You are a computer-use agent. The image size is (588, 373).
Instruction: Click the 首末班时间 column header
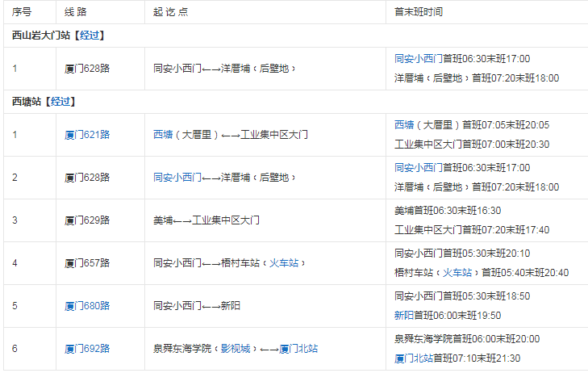419,12
